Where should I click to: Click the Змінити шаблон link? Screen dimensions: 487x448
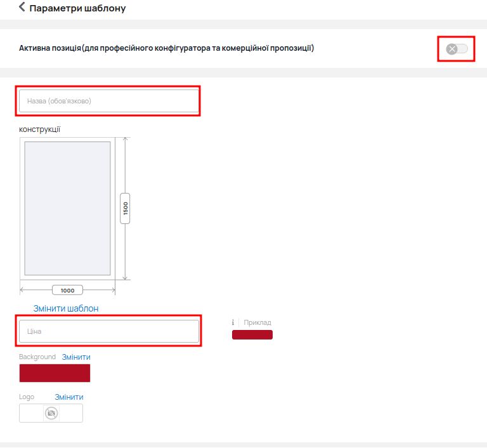[x=66, y=308]
